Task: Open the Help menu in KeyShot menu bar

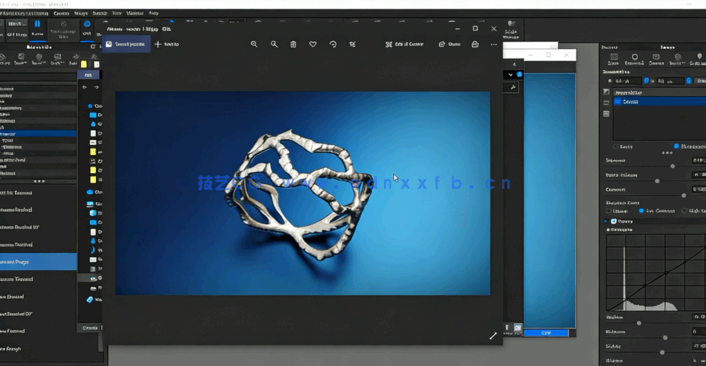Action: click(154, 13)
